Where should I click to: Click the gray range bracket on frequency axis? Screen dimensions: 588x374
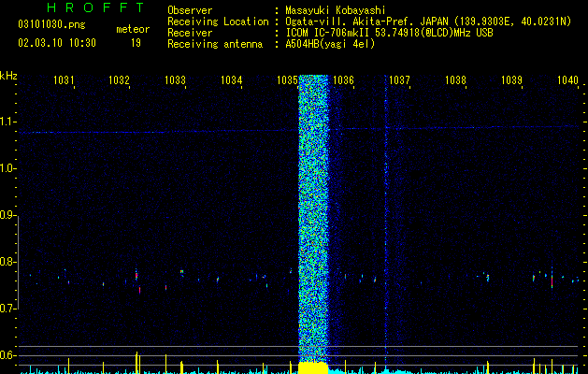click(x=19, y=262)
